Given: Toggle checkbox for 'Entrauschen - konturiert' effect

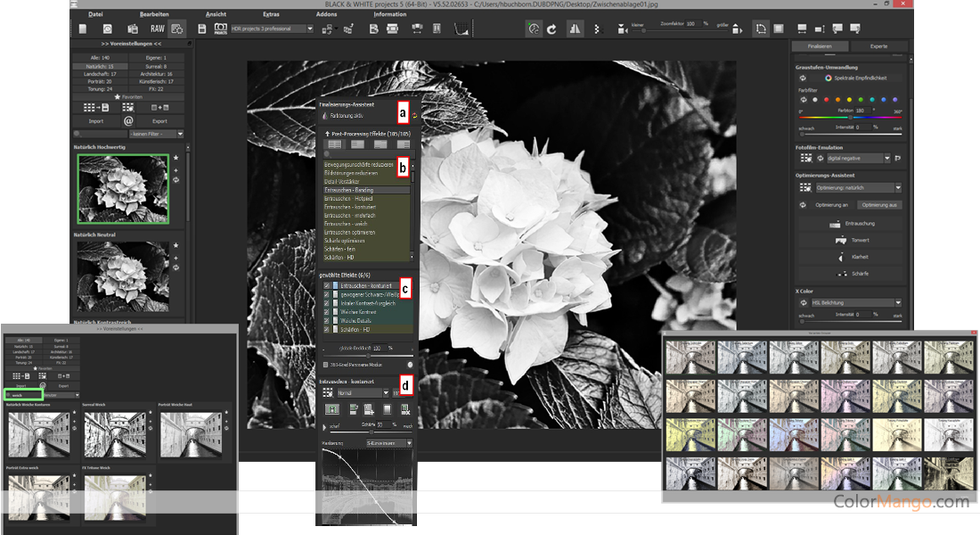Looking at the screenshot, I should pos(326,285).
